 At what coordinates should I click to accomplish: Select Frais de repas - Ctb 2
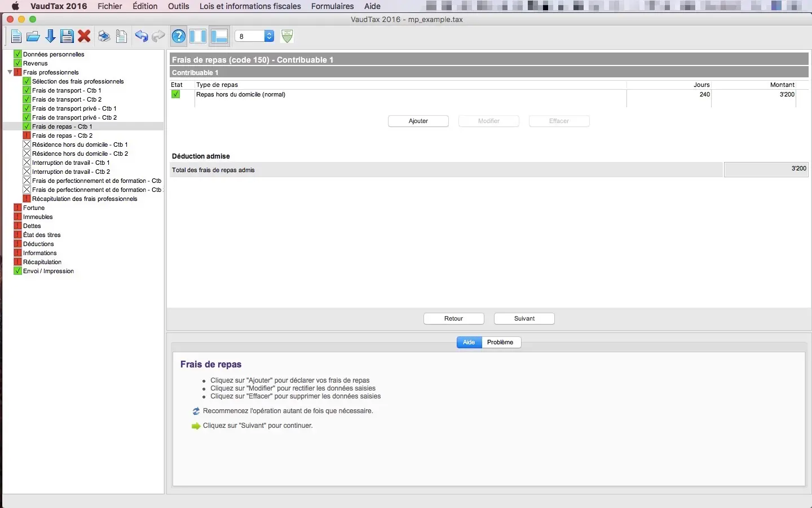62,135
